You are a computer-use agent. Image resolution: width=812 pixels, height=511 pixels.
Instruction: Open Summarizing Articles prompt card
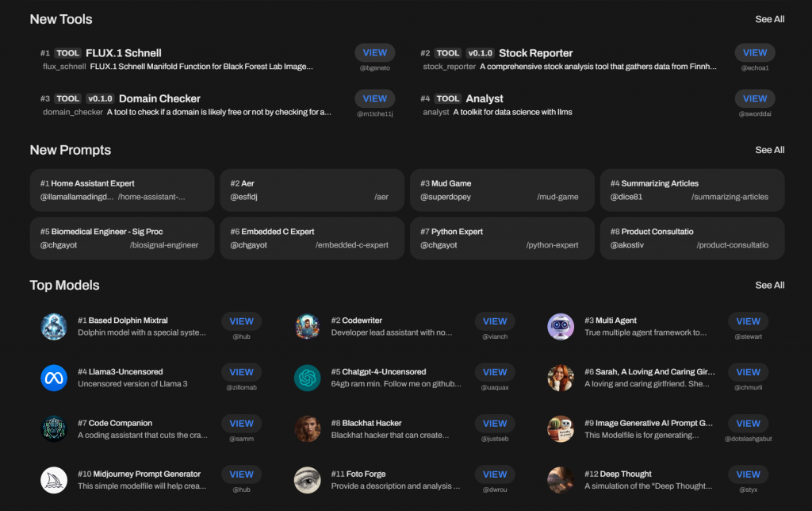(692, 190)
